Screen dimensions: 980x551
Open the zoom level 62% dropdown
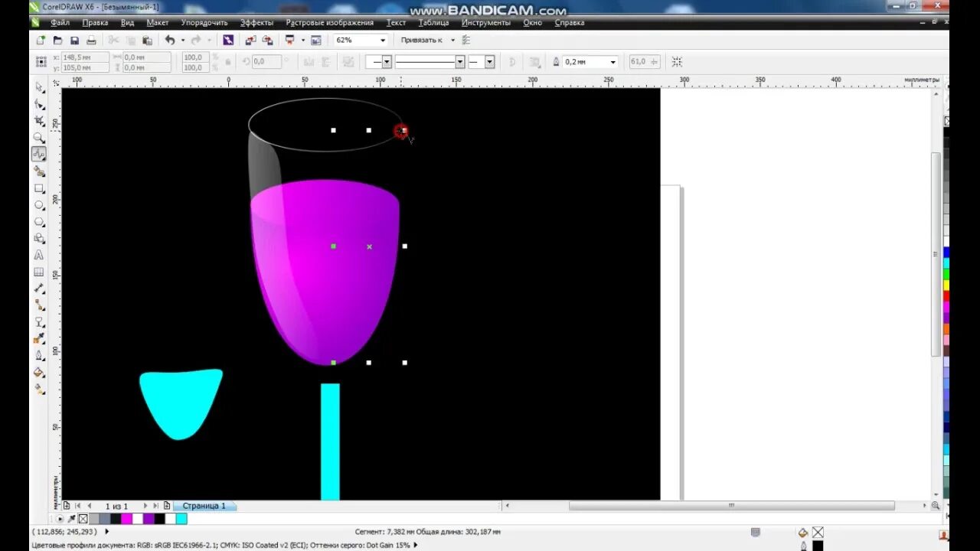tap(382, 40)
